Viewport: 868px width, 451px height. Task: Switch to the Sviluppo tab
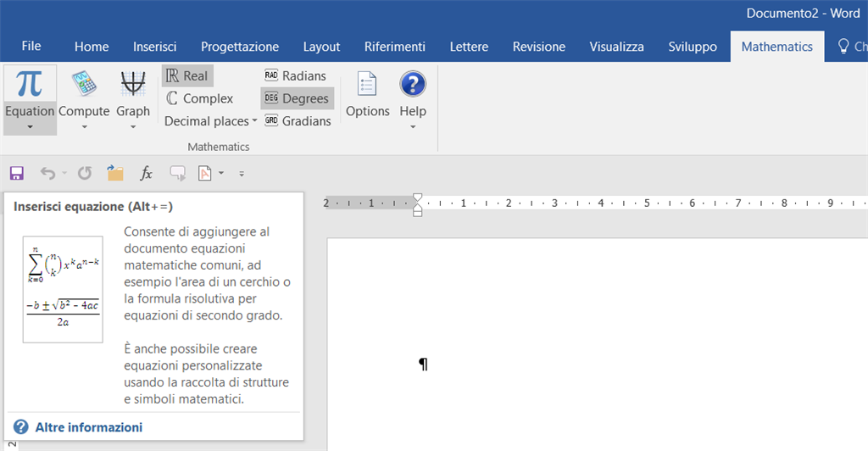(693, 47)
